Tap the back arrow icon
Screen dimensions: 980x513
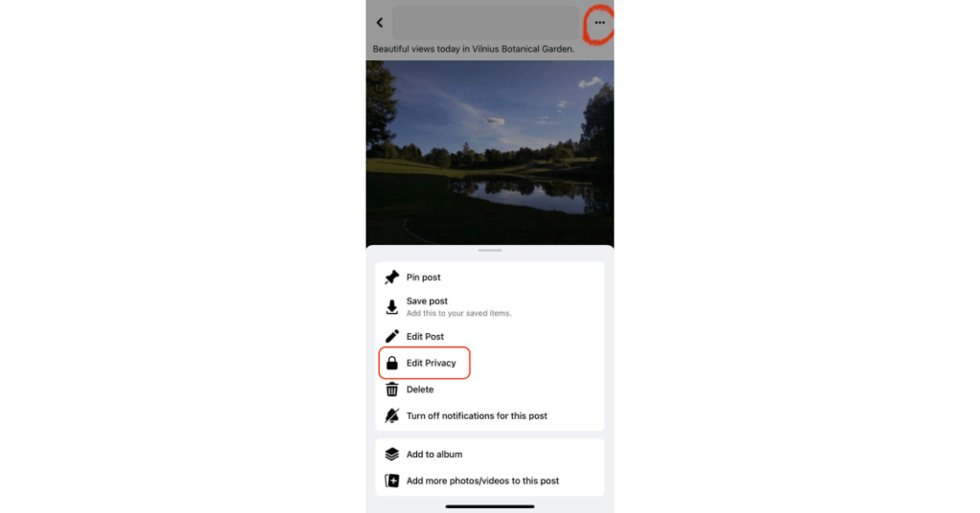(379, 23)
